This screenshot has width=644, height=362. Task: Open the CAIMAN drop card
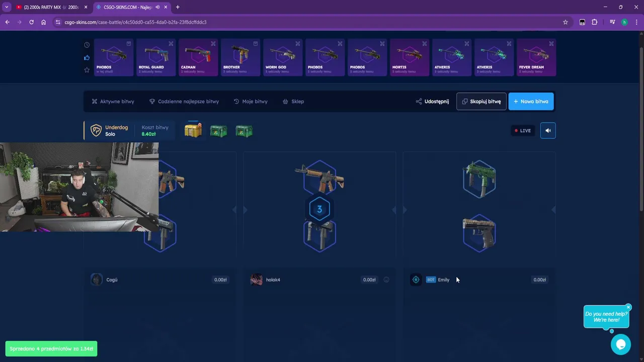point(198,57)
